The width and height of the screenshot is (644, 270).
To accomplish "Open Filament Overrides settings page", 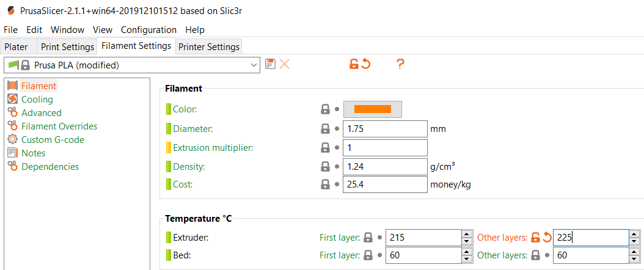I will coord(59,126).
